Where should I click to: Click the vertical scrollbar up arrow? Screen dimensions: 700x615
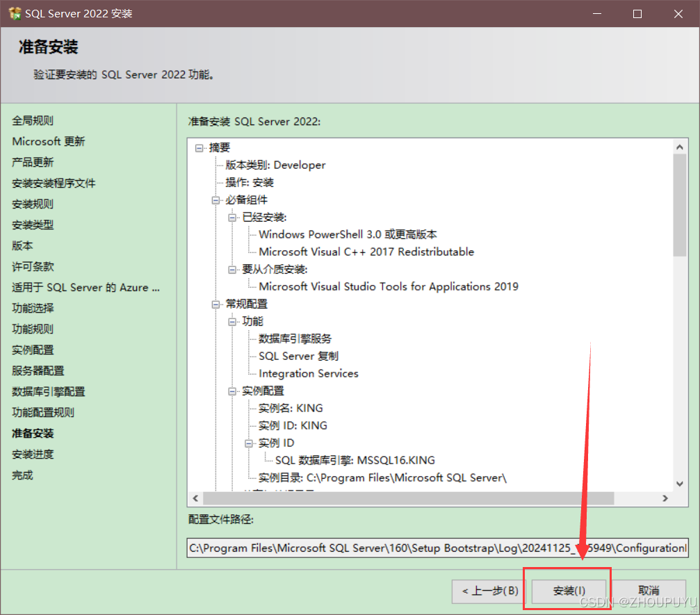click(x=679, y=147)
